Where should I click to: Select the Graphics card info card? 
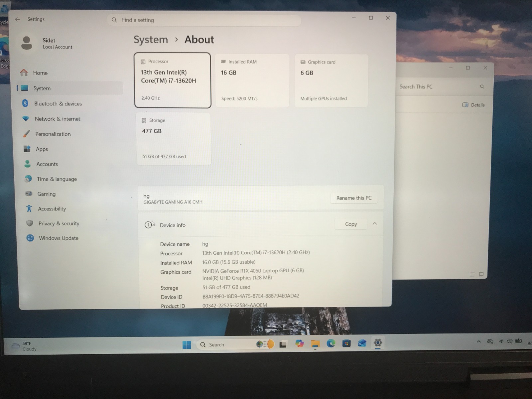point(331,81)
